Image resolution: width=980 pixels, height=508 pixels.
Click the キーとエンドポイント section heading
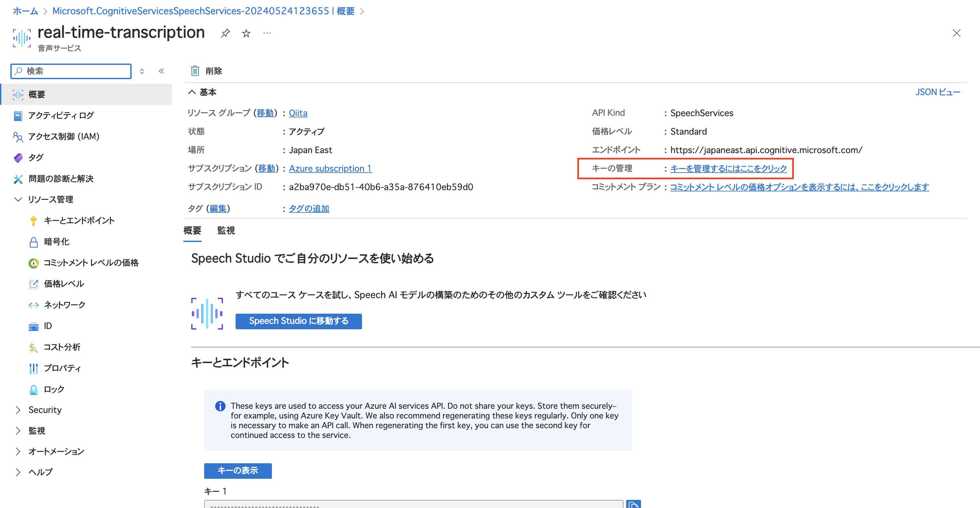240,363
